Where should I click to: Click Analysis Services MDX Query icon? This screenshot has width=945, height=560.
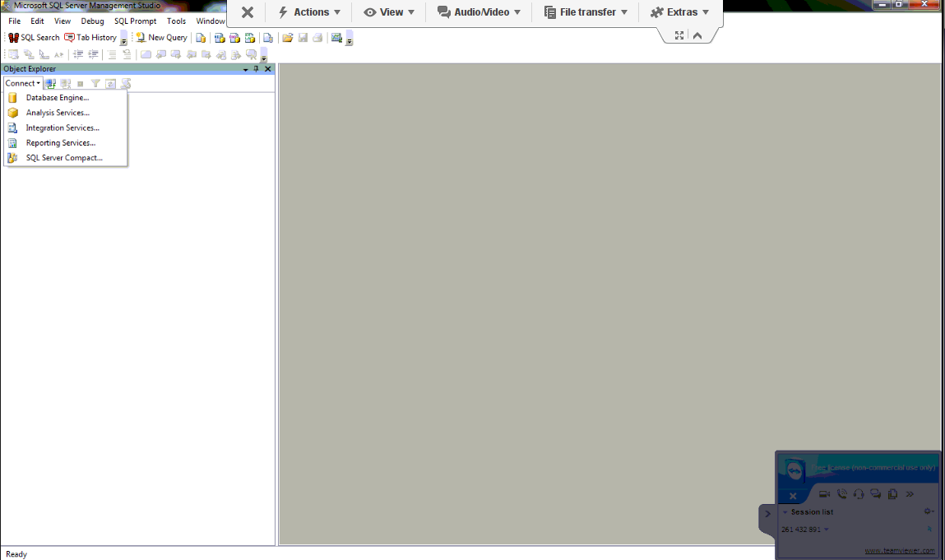[x=220, y=38]
